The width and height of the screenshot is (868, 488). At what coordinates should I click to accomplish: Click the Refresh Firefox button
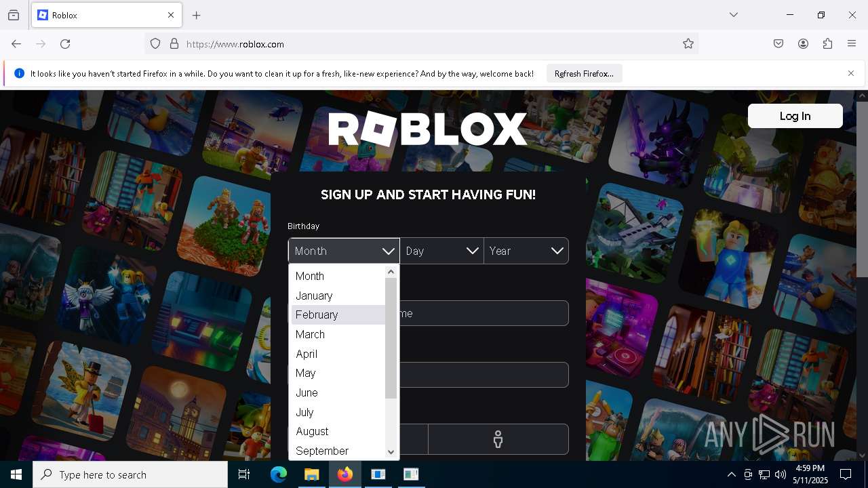[584, 73]
